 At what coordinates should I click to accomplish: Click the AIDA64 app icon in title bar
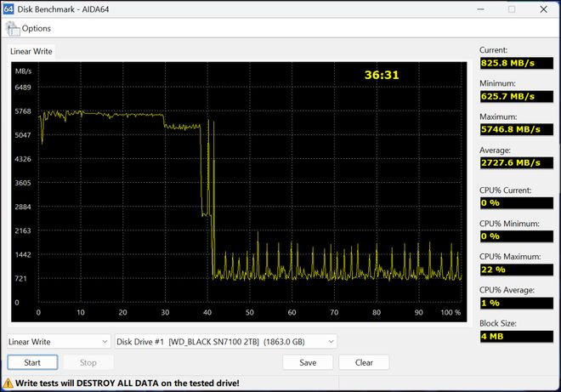click(8, 9)
